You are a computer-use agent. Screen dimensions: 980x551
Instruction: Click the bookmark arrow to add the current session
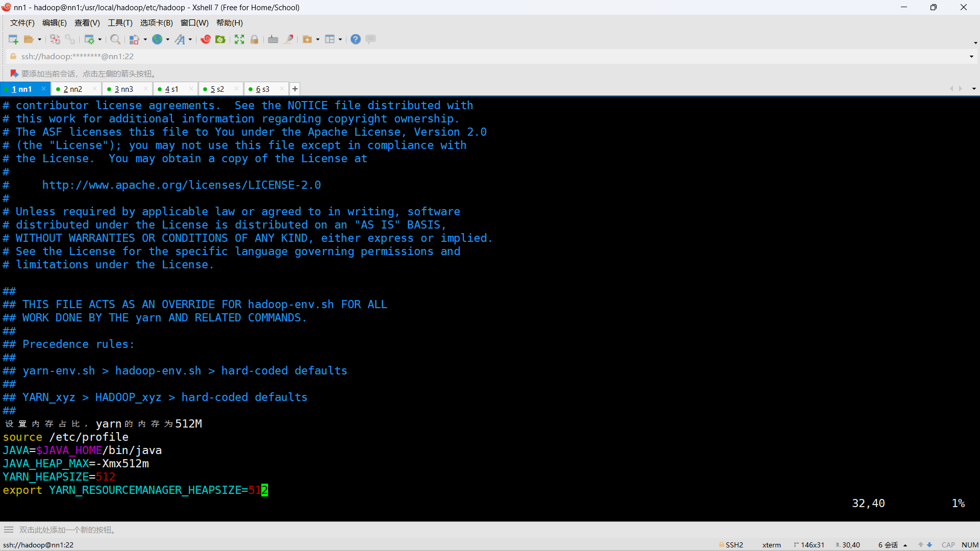coord(14,73)
